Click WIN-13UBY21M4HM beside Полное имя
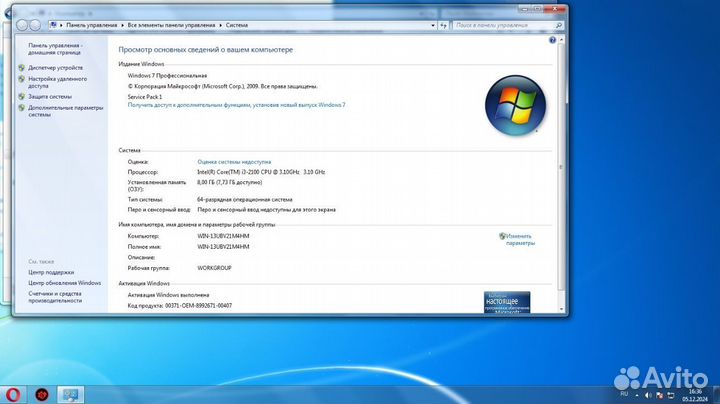Screen dimensions: 720x404 click(223, 247)
